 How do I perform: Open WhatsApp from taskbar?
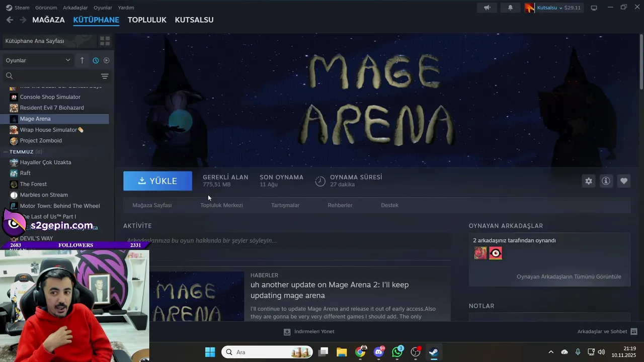[397, 352]
